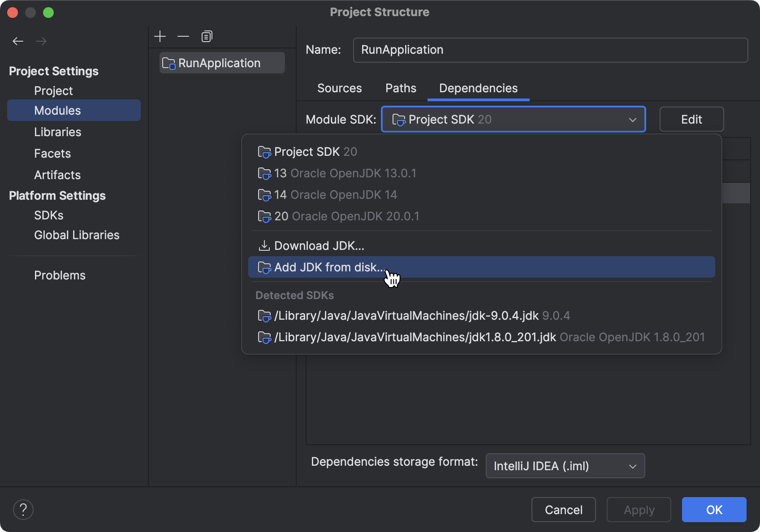Select Add JDK from disk option
Image resolution: width=760 pixels, height=532 pixels.
pos(328,267)
